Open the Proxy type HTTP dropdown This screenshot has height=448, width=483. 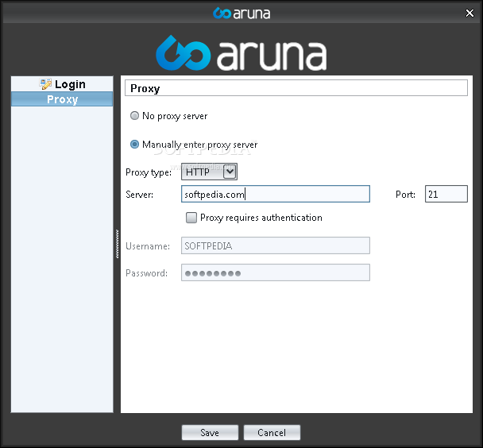click(209, 172)
